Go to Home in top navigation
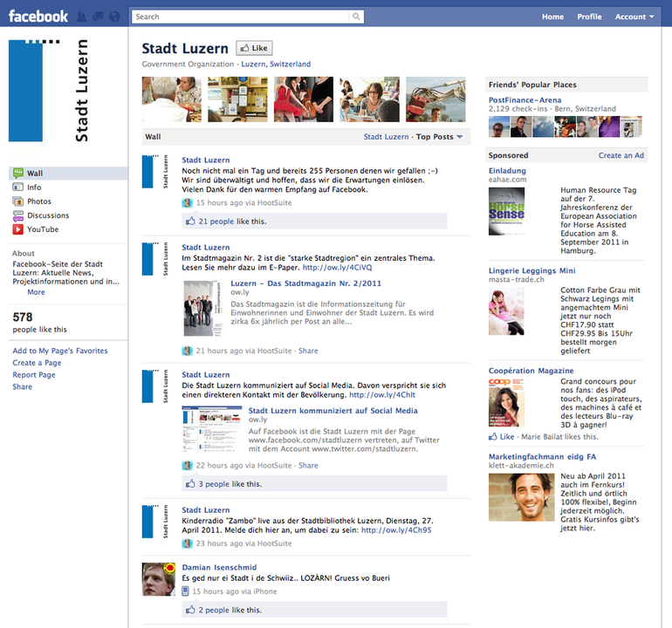 tap(552, 17)
